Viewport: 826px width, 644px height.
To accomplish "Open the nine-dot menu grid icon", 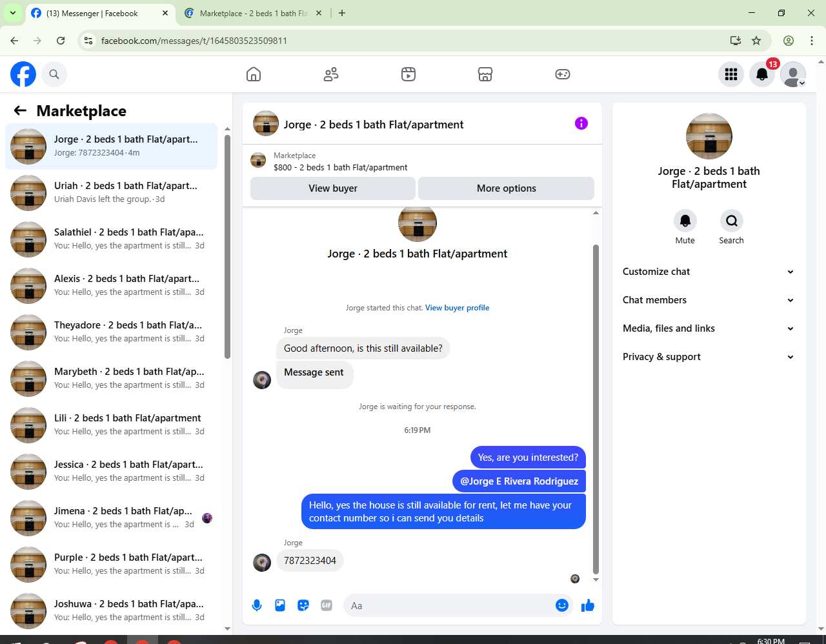I will coord(731,74).
